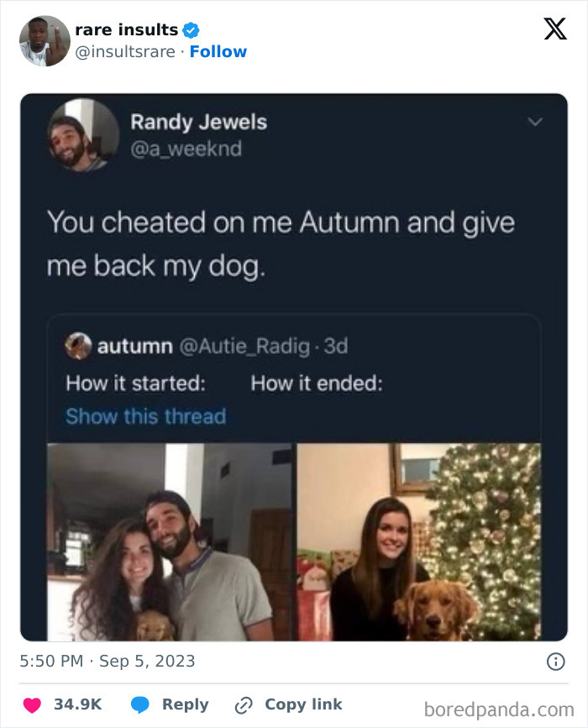Screen dimensions: 588x728
Task: Click the Copy link text
Action: [x=303, y=704]
